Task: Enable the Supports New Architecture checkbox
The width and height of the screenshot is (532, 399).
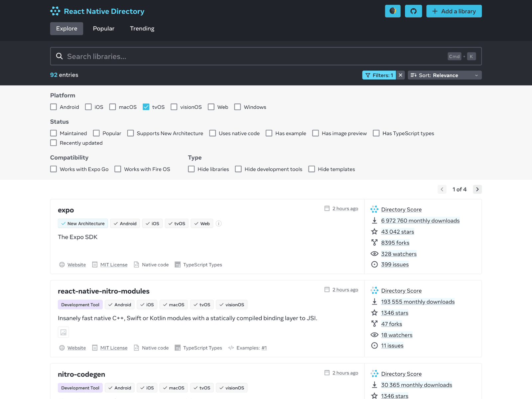Action: point(131,133)
